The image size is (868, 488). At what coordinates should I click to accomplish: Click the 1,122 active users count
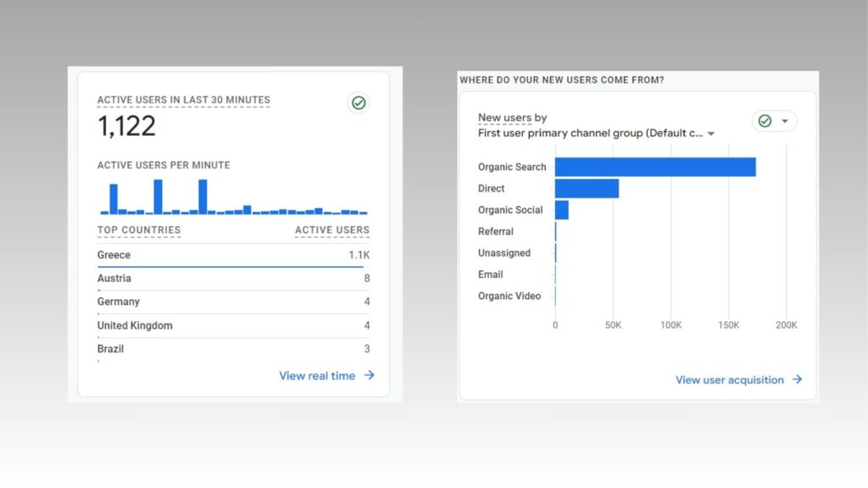click(x=126, y=126)
